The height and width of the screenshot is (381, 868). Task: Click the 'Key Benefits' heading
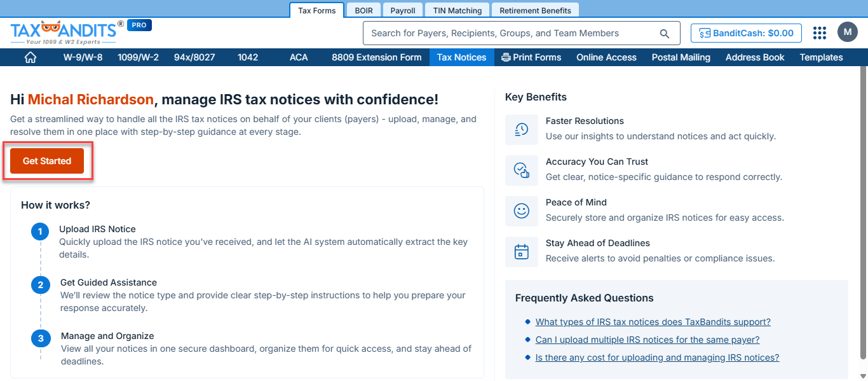pos(536,97)
